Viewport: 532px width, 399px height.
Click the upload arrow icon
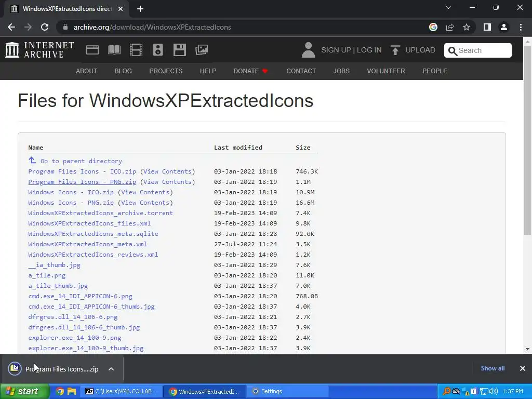pyautogui.click(x=395, y=50)
